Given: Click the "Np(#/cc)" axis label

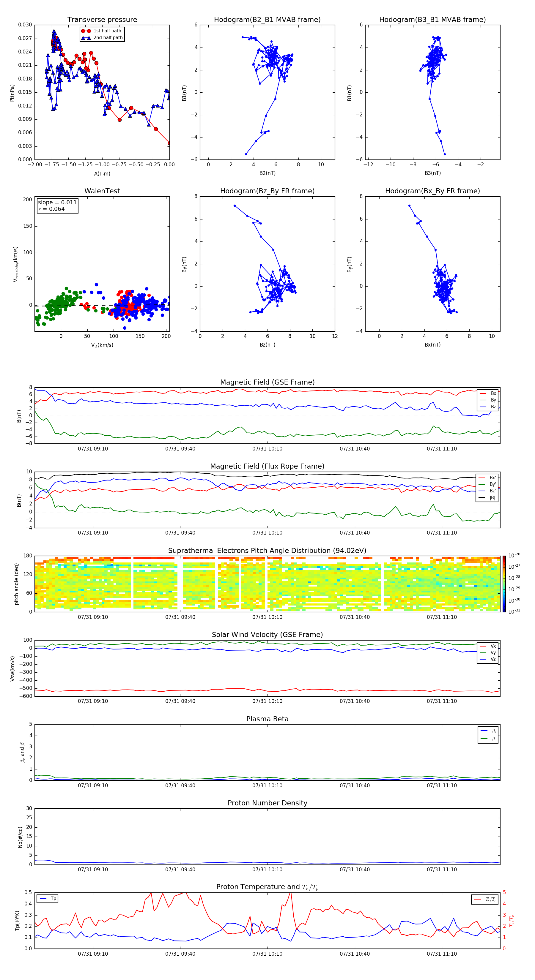Looking at the screenshot, I should coord(20,837).
